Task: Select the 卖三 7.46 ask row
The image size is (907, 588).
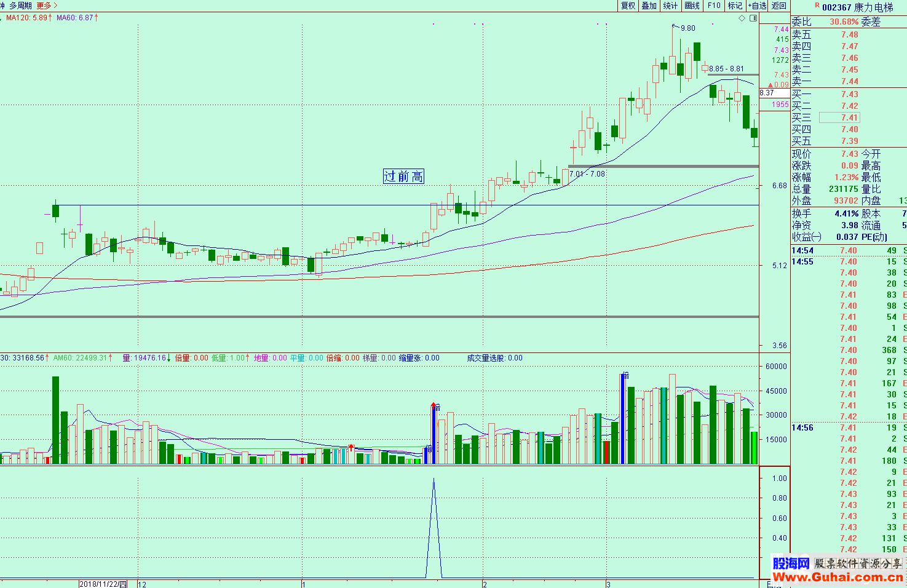Action: pyautogui.click(x=849, y=58)
